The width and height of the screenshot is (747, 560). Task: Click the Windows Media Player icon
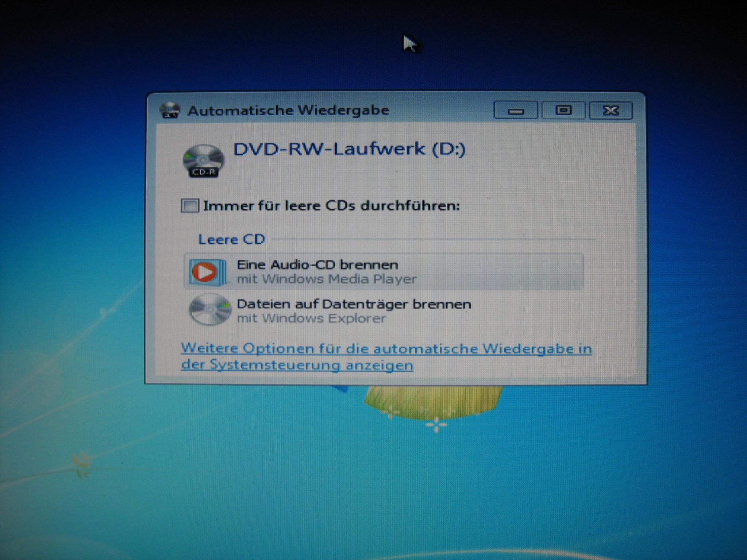[207, 272]
